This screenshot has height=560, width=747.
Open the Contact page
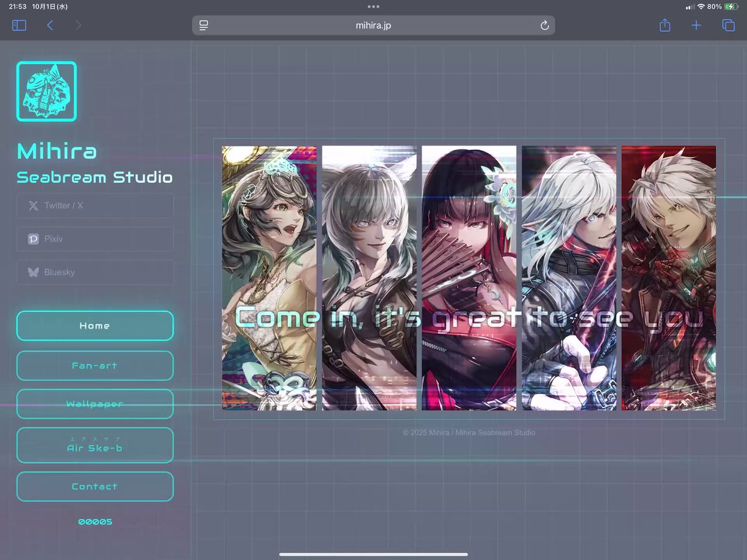(x=95, y=487)
